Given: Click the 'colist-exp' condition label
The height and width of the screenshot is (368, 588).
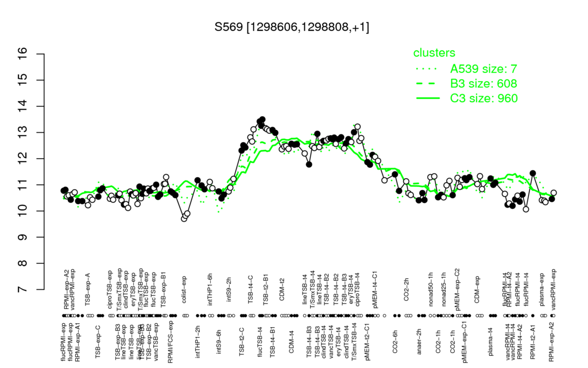Looking at the screenshot, I should click(184, 290).
